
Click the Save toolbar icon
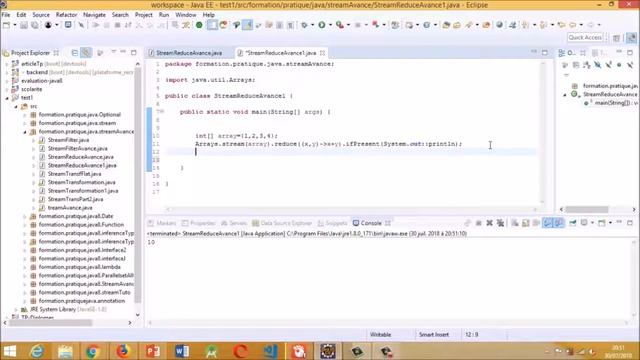[x=24, y=25]
